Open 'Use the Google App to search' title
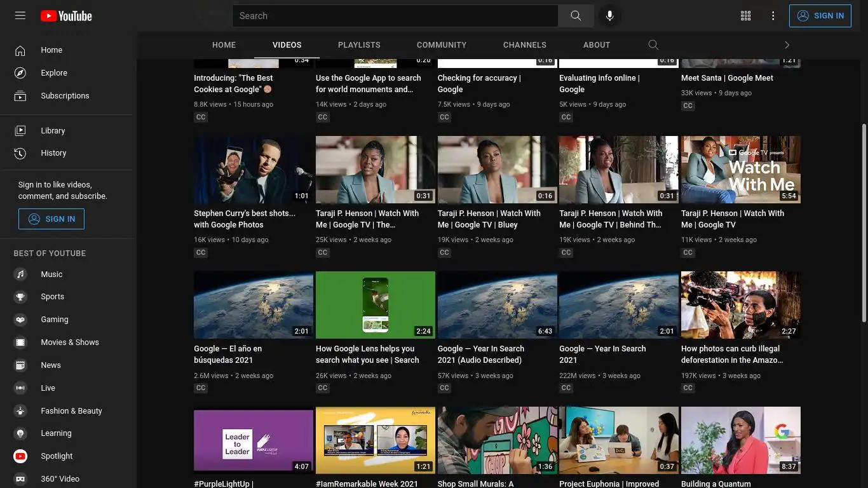The width and height of the screenshot is (868, 488). [x=369, y=84]
